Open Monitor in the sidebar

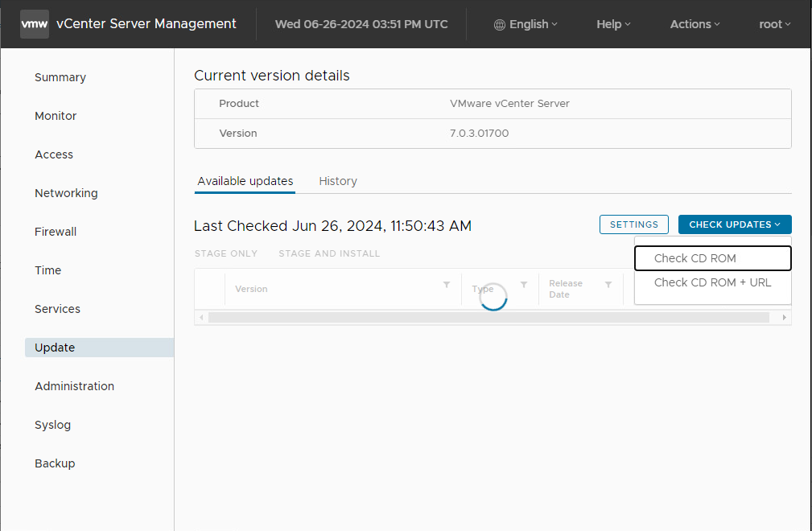point(56,116)
